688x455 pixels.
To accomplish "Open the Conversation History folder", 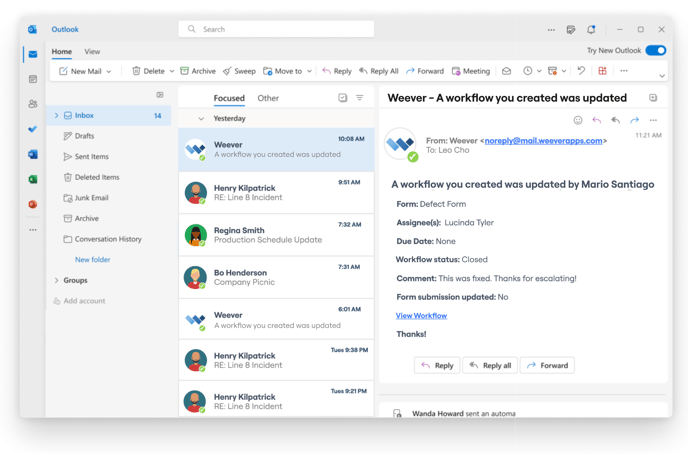I will point(108,239).
